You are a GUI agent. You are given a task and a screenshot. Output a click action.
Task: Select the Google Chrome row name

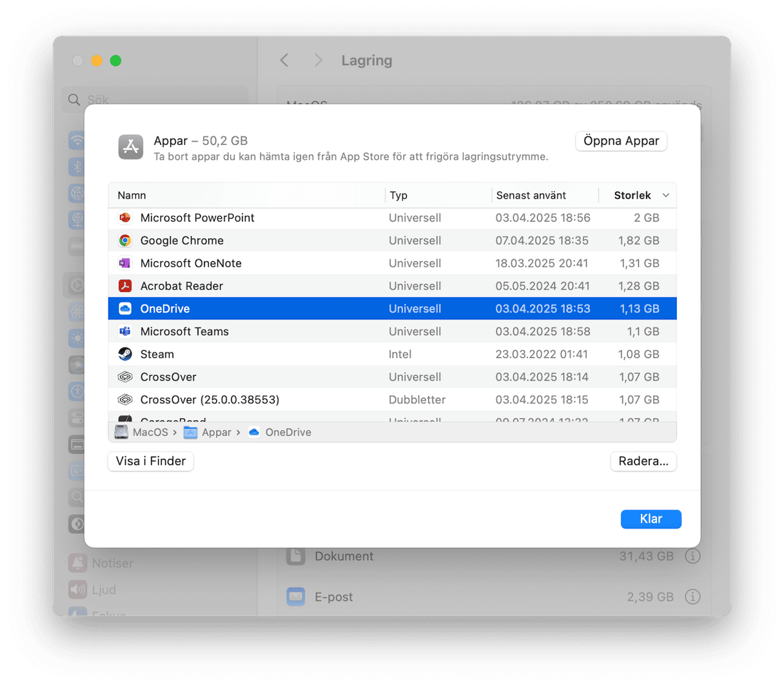pos(182,240)
